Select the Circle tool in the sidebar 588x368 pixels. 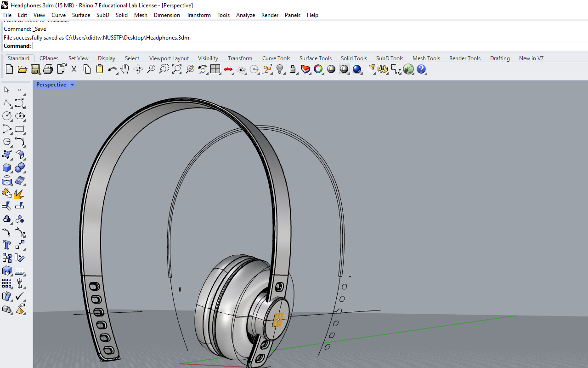7,116
